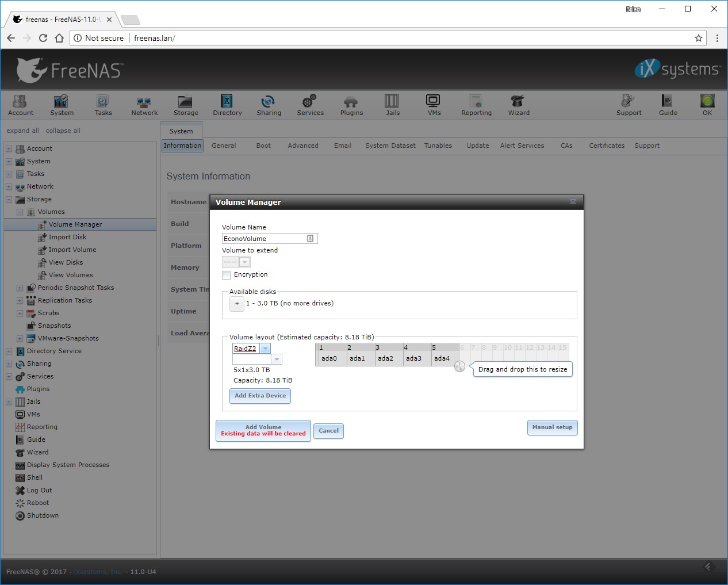The height and width of the screenshot is (585, 728).
Task: Collapse the Storage tree node
Action: point(9,200)
